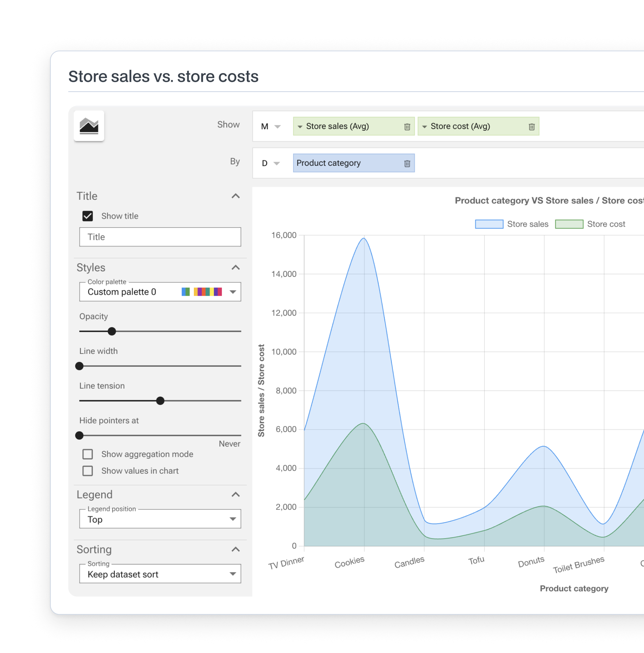Screen dimensions: 644x653
Task: Toggle Store cost series in chart legend
Action: pyautogui.click(x=590, y=224)
